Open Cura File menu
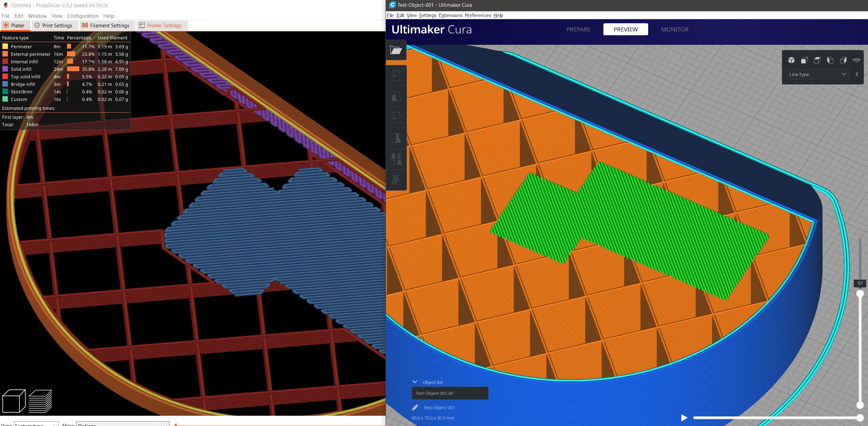Image resolution: width=868 pixels, height=426 pixels. (x=390, y=15)
